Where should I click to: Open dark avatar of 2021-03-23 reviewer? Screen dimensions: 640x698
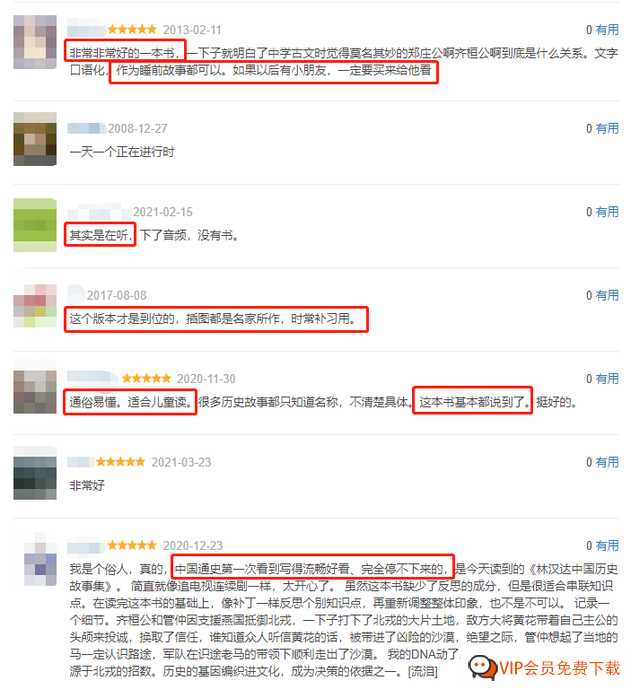(35, 473)
